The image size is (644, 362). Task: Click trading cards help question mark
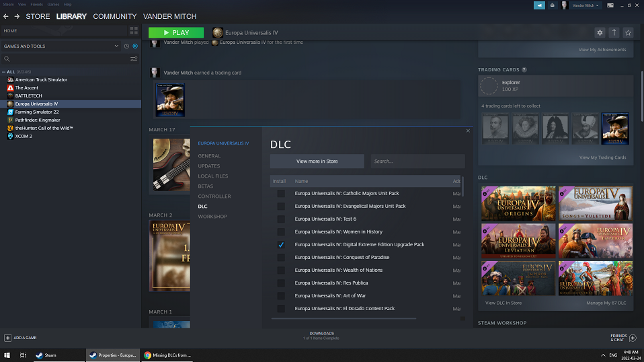point(524,70)
